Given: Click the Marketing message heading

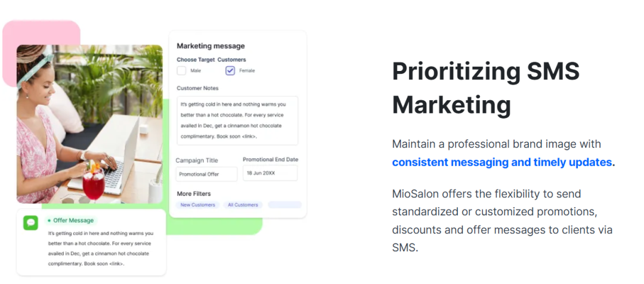Looking at the screenshot, I should click(x=210, y=46).
